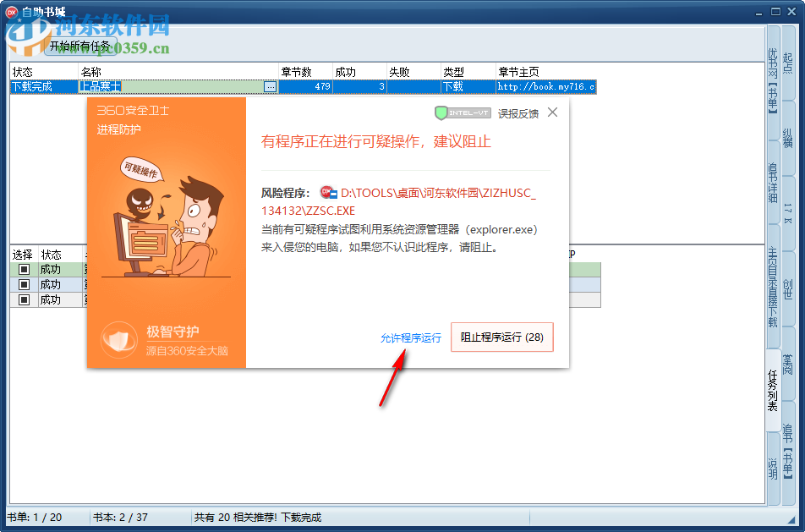The width and height of the screenshot is (805, 532).
Task: Maximize the 自助书城 window
Action: [x=775, y=12]
